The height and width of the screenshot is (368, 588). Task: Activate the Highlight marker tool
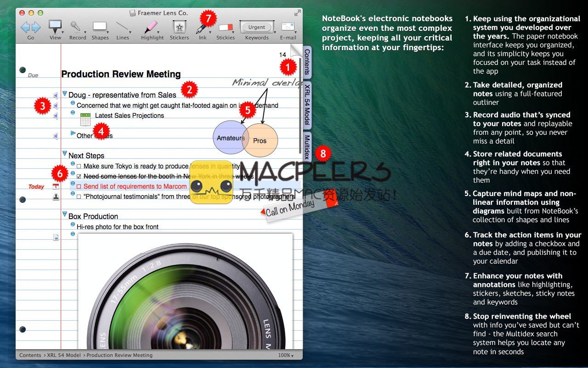coord(152,27)
